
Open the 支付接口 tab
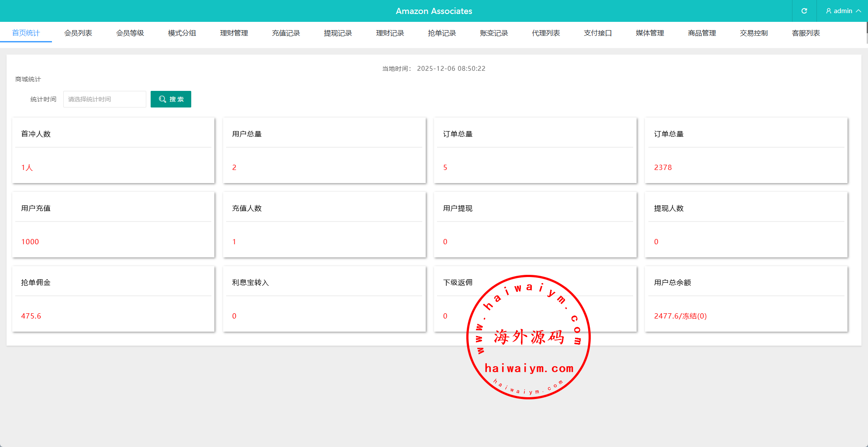598,33
